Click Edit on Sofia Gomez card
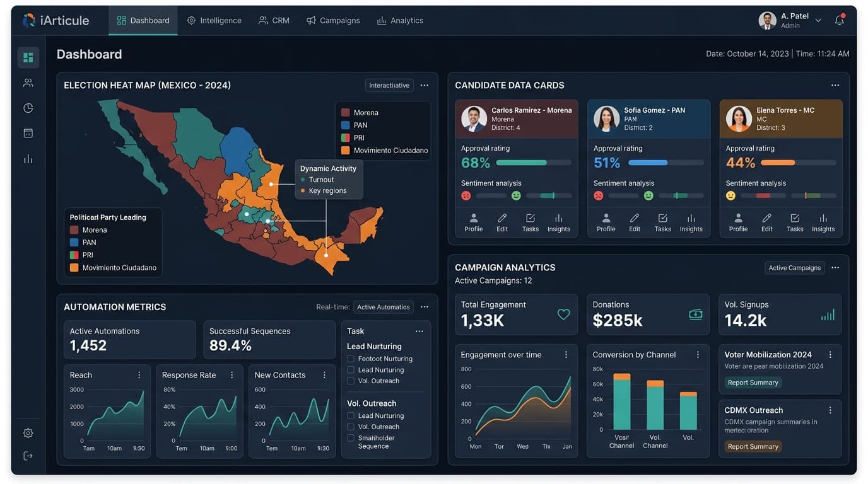This screenshot has width=868, height=484. [635, 222]
